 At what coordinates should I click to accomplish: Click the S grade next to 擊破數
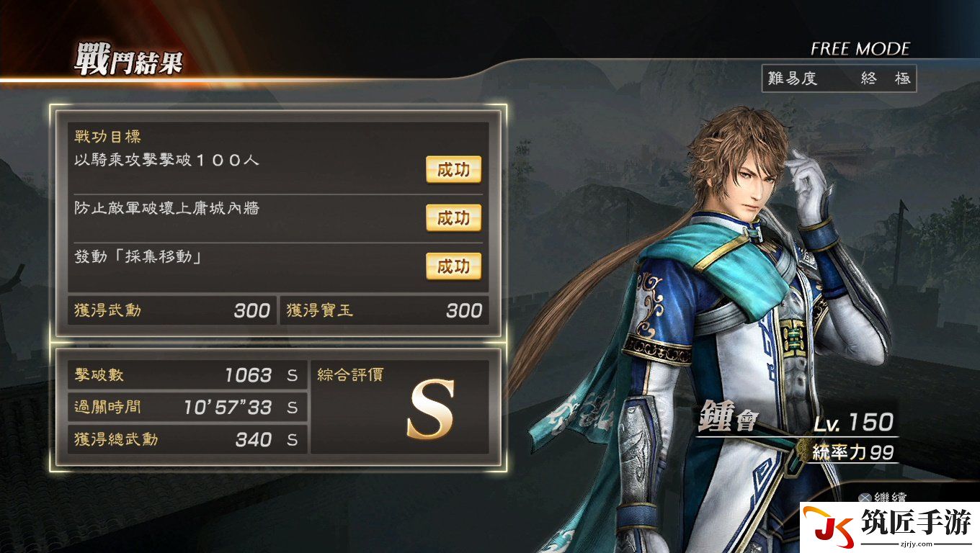tap(292, 375)
